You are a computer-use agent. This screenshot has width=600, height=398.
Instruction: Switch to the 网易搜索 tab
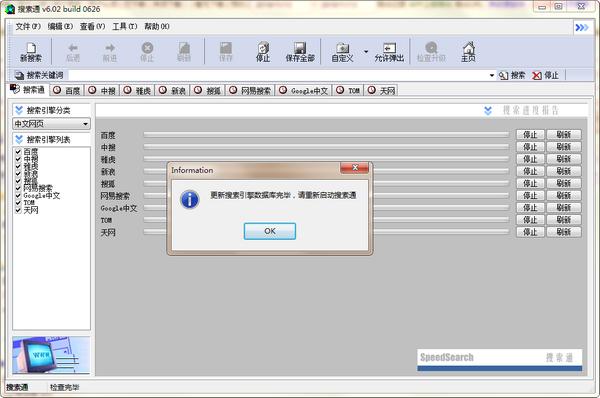click(250, 90)
